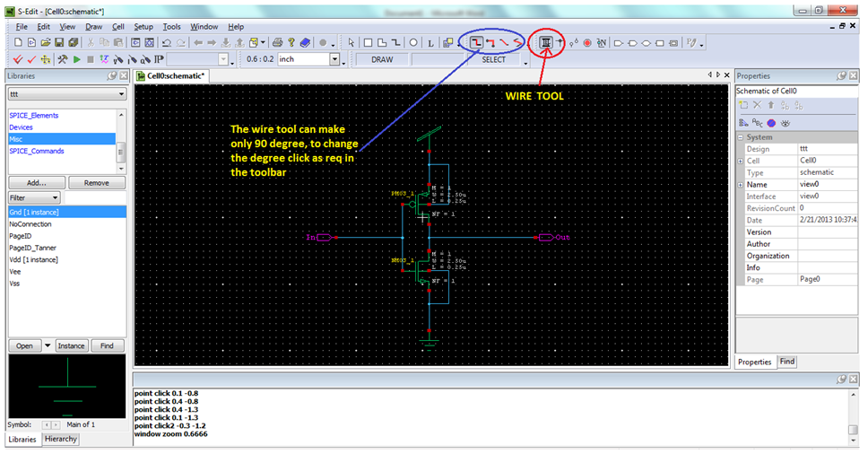Screen dimensions: 868x454
Task: Open the Tools menu
Action: [x=171, y=27]
